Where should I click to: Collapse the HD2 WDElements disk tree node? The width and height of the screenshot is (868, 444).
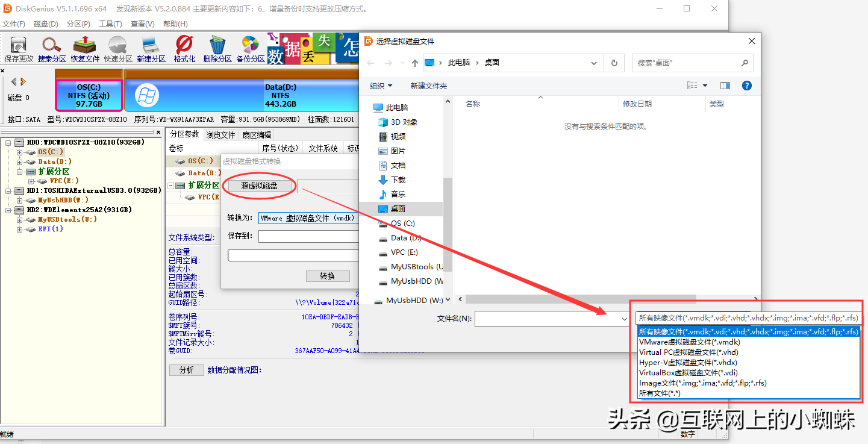pyautogui.click(x=8, y=210)
